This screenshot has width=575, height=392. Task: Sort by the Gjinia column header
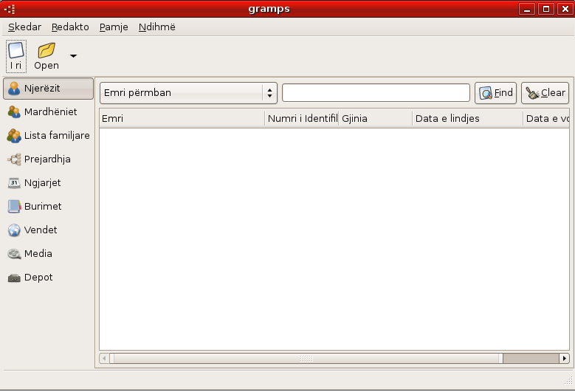pyautogui.click(x=376, y=118)
